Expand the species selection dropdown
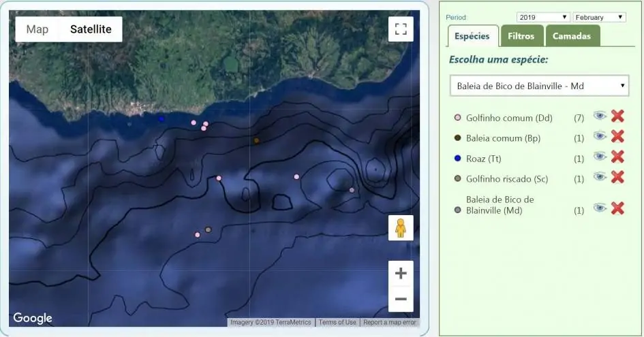 point(538,86)
